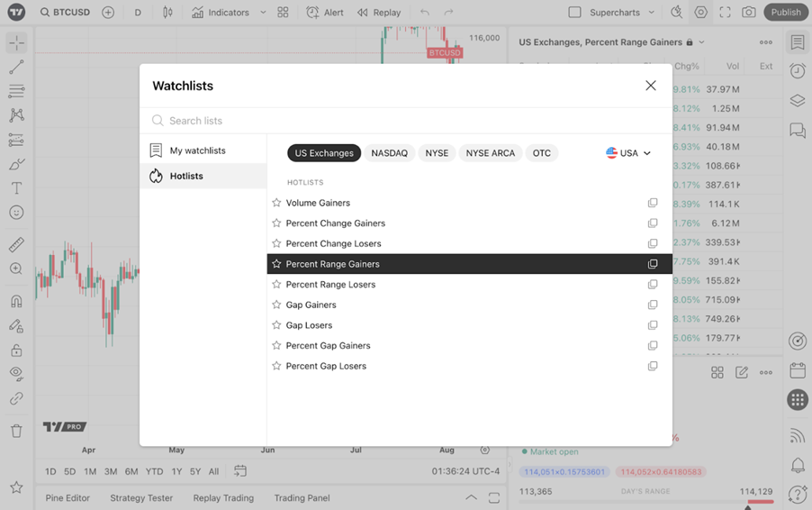
Task: Open the forecasting and measurement tools
Action: (x=16, y=140)
